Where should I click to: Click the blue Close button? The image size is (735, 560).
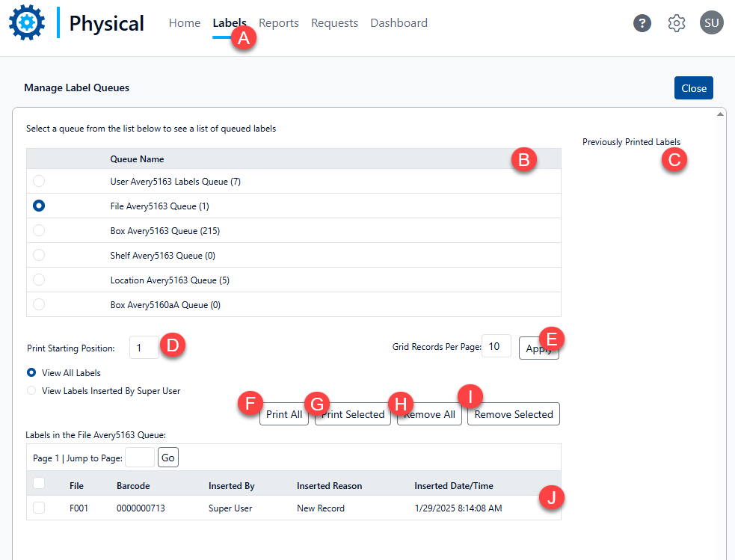point(693,88)
